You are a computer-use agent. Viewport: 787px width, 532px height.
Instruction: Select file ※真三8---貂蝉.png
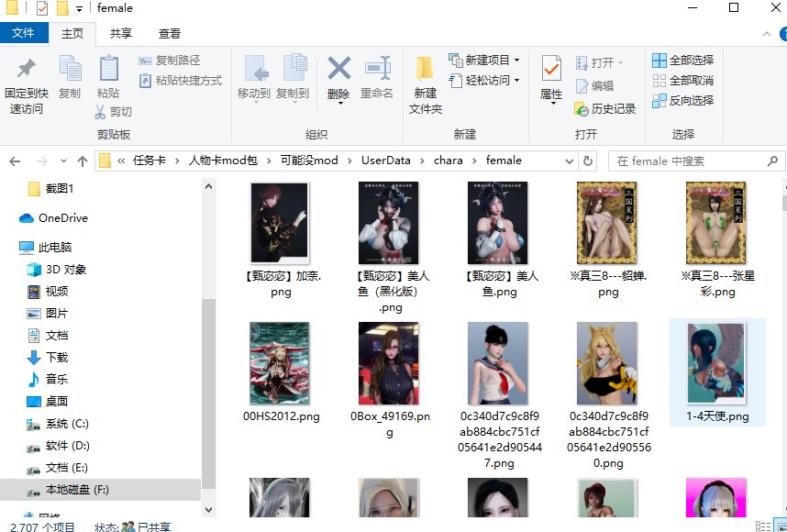click(608, 238)
